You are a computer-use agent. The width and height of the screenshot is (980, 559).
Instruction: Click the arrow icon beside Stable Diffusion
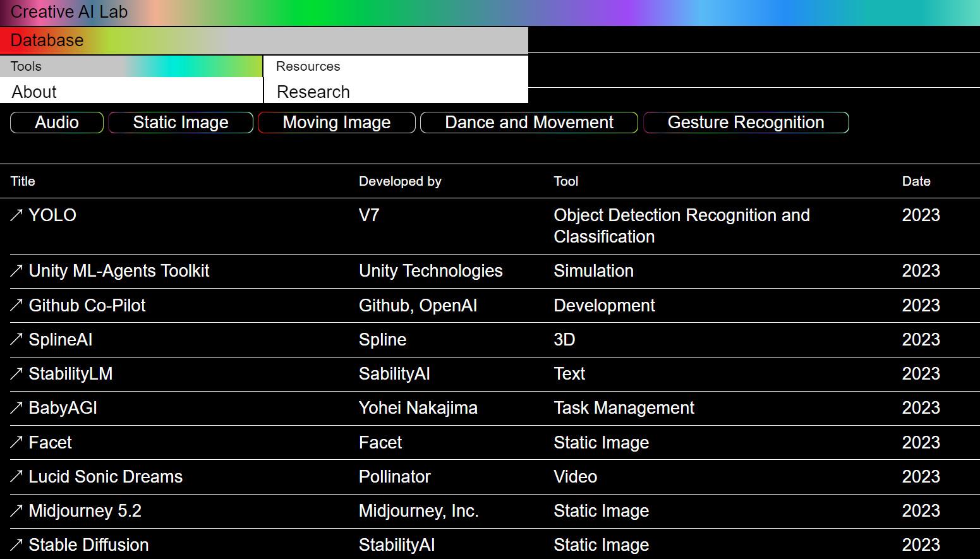coord(16,545)
